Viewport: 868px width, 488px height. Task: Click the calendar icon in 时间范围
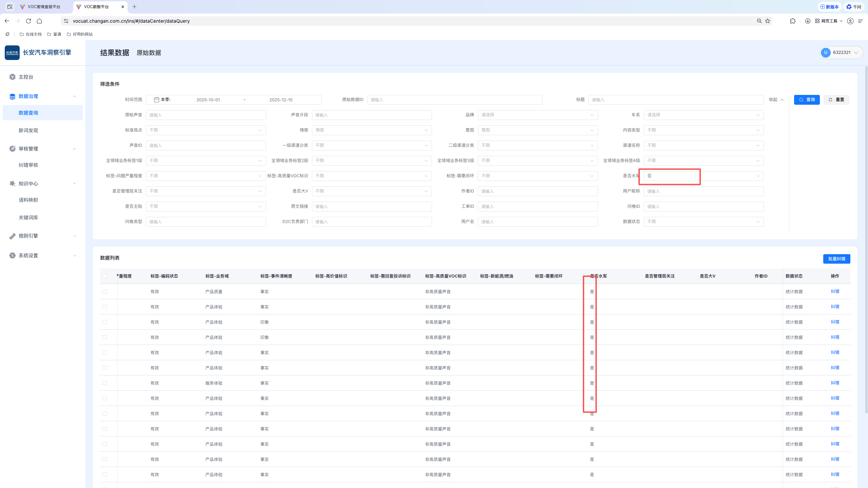pyautogui.click(x=156, y=100)
